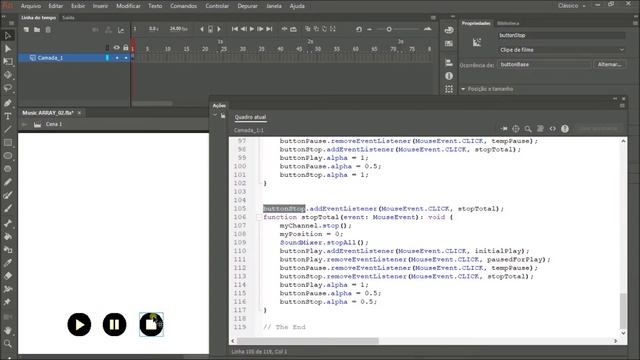Open Properties panel options menu
640x360 pixels.
click(x=635, y=23)
